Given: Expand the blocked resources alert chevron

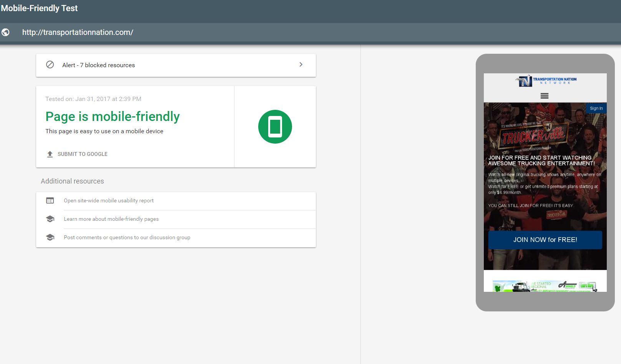Looking at the screenshot, I should tap(301, 65).
